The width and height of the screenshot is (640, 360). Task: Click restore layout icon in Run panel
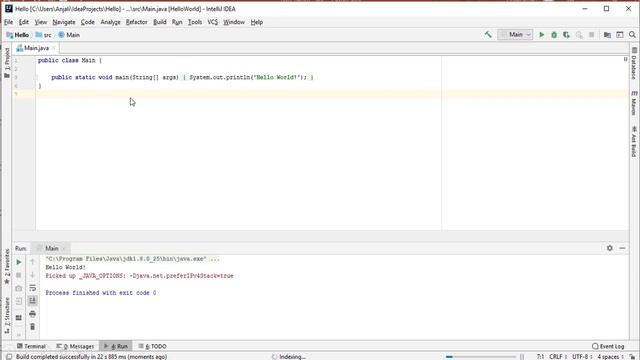19,317
